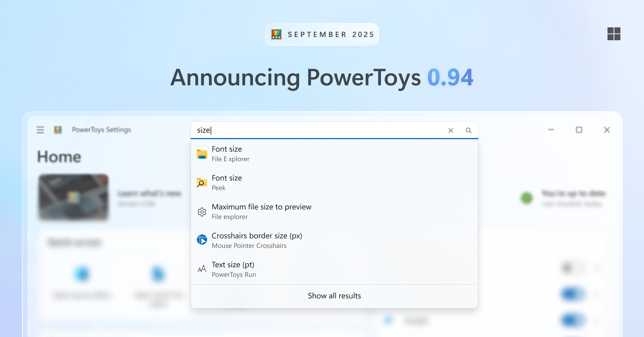The height and width of the screenshot is (337, 644).
Task: Select the Crosshairs border size (px) result
Action: pyautogui.click(x=257, y=240)
